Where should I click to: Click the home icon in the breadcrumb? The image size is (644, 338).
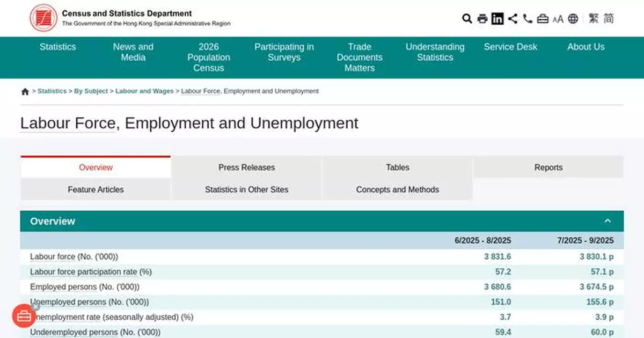(x=25, y=91)
